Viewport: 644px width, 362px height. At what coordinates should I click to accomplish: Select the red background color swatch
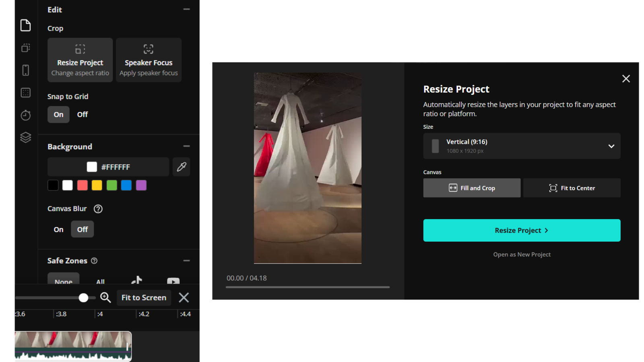coord(82,185)
